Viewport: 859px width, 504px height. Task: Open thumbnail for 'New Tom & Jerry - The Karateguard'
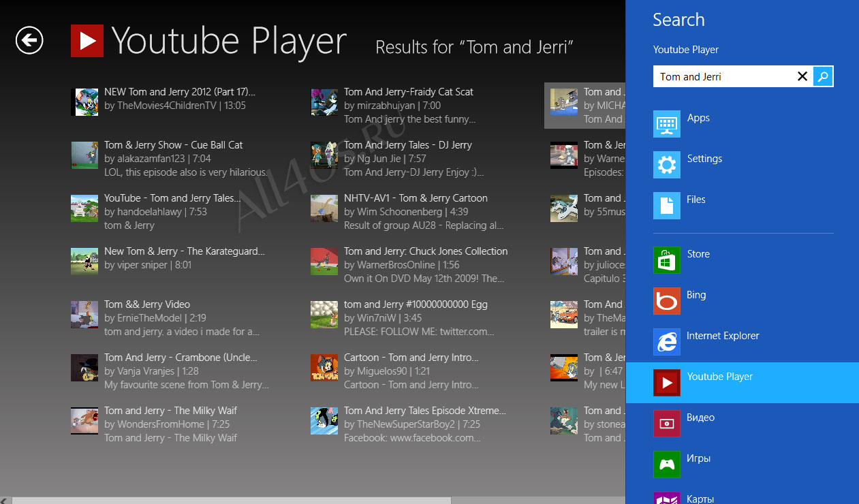(84, 262)
